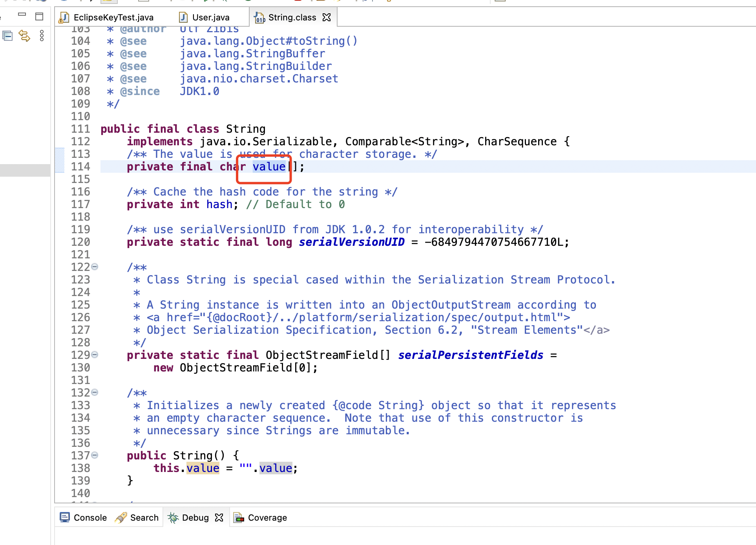Open the left panel's View Menu dots

click(x=42, y=36)
